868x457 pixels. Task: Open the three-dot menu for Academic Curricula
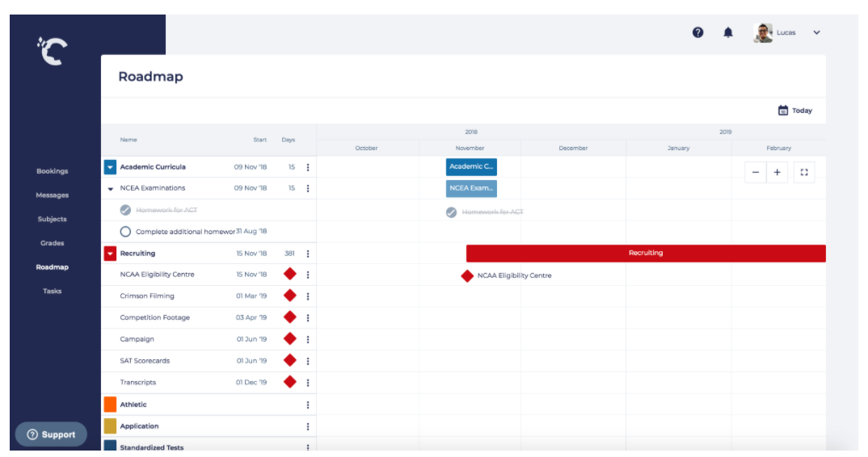[308, 167]
